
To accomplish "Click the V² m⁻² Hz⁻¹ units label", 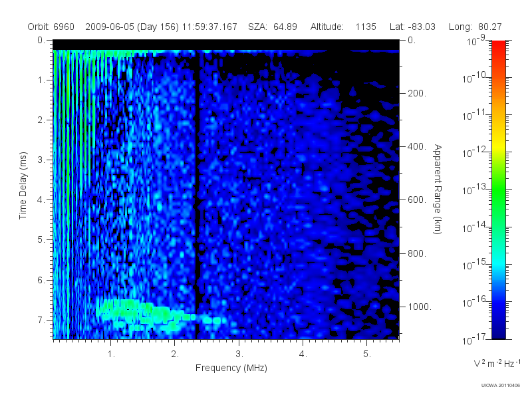I will (x=497, y=363).
